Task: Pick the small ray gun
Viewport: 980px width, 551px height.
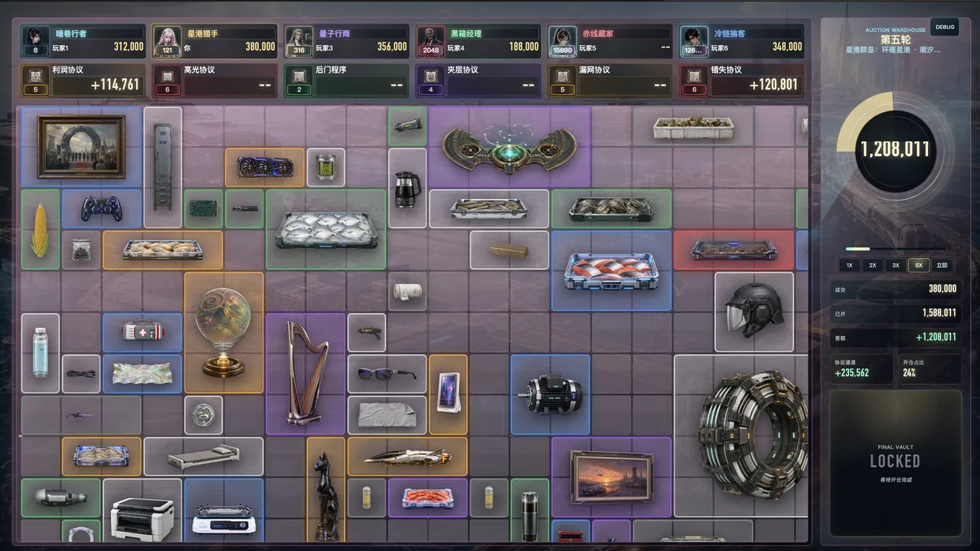Action: click(x=367, y=333)
